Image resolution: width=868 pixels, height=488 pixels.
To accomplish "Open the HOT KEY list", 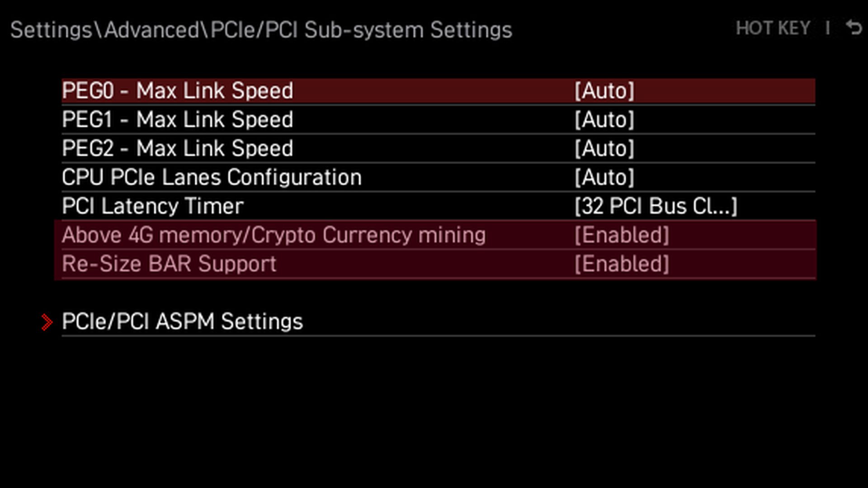I will pyautogui.click(x=773, y=28).
